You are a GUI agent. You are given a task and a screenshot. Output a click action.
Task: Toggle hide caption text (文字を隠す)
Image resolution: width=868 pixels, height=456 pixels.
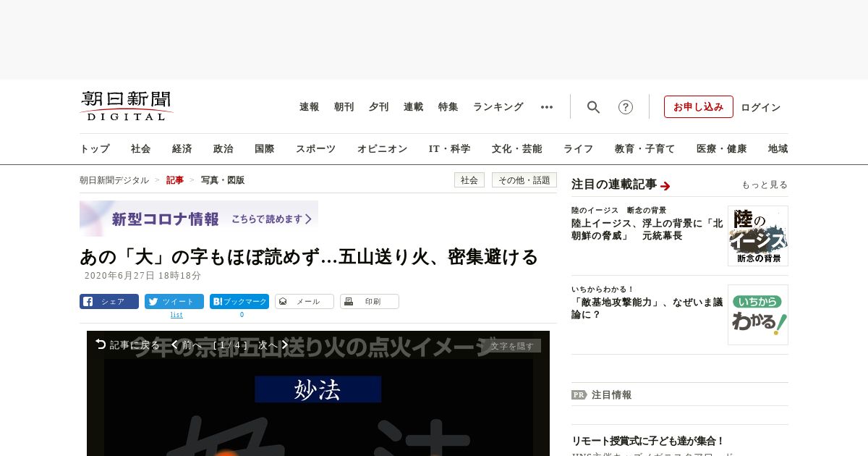512,346
